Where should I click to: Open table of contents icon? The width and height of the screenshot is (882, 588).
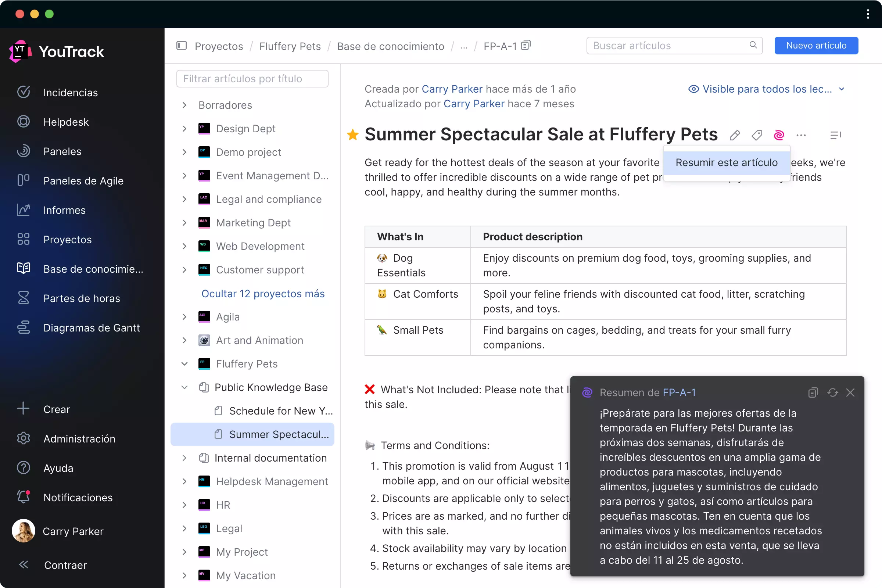tap(835, 135)
